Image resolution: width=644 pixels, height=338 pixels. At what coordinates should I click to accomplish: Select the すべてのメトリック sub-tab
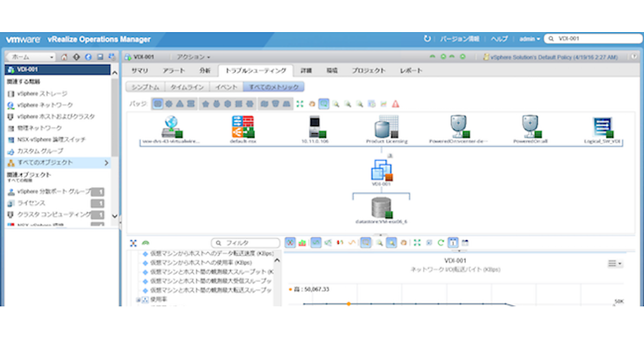coord(274,87)
